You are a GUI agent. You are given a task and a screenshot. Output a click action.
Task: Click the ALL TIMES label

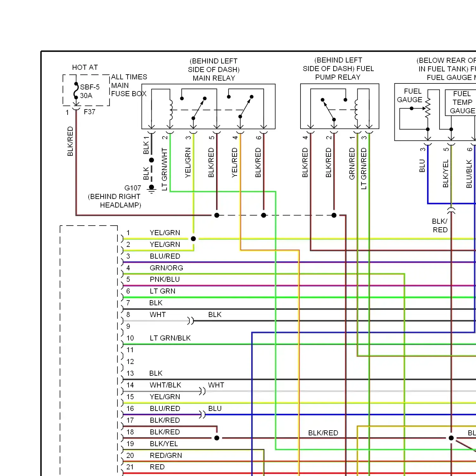pyautogui.click(x=129, y=77)
